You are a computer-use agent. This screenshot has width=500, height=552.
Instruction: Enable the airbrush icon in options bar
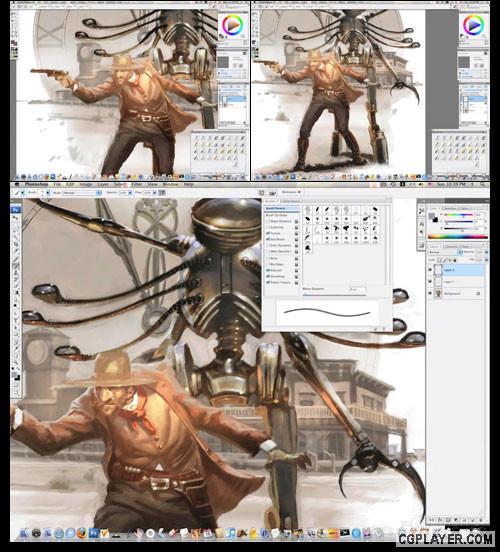(x=162, y=193)
